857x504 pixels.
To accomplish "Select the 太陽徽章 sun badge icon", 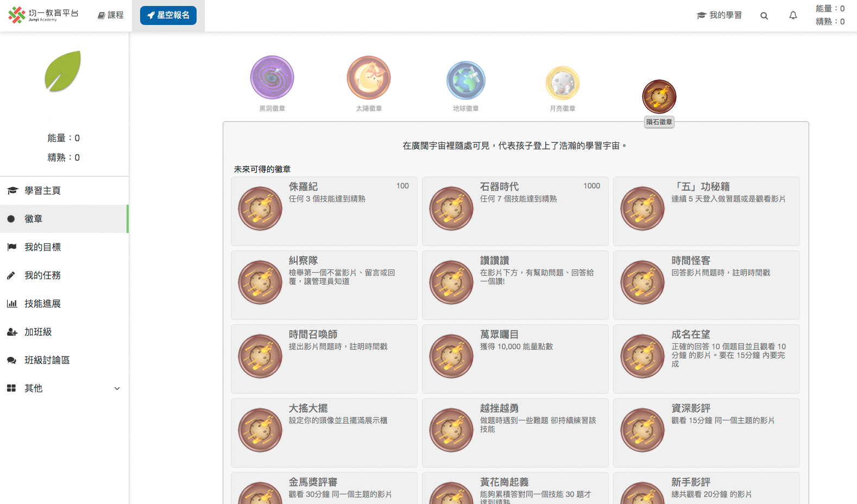I will click(369, 78).
